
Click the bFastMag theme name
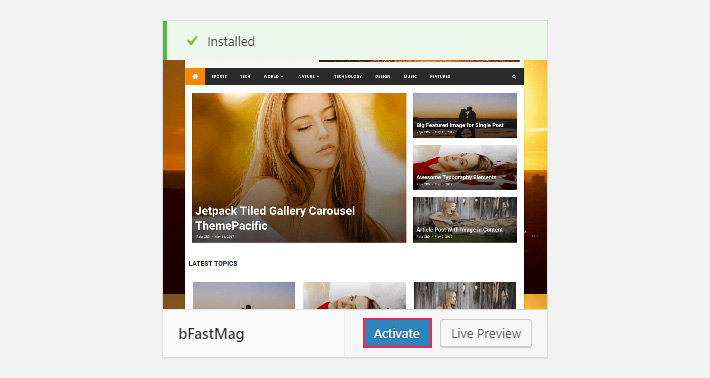[x=211, y=334]
